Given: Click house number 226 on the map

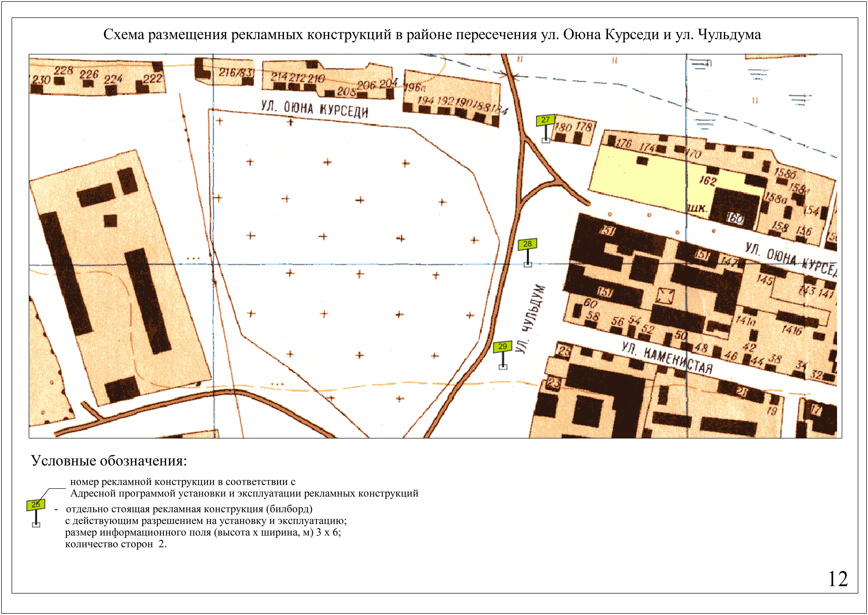Looking at the screenshot, I should click(x=89, y=74).
